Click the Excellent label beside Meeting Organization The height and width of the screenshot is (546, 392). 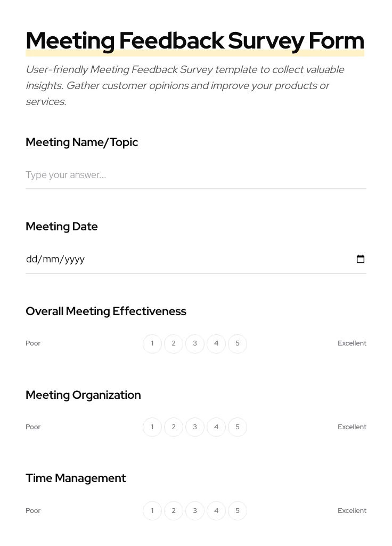[352, 427]
